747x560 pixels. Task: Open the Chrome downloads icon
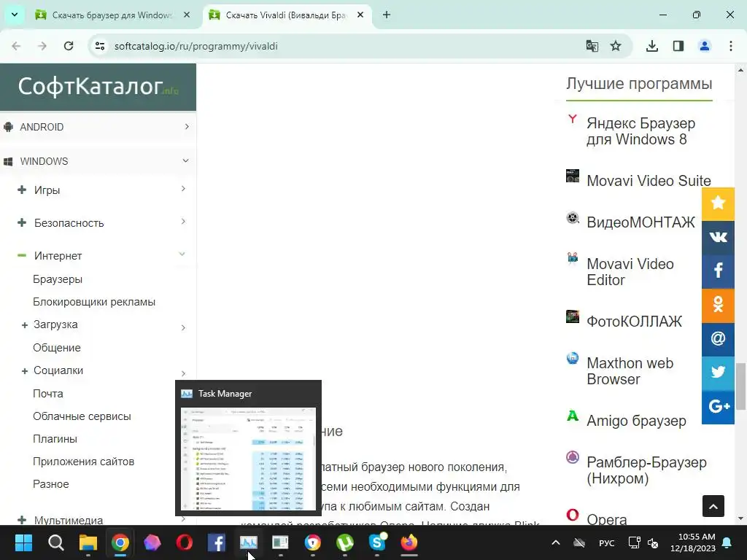point(651,46)
